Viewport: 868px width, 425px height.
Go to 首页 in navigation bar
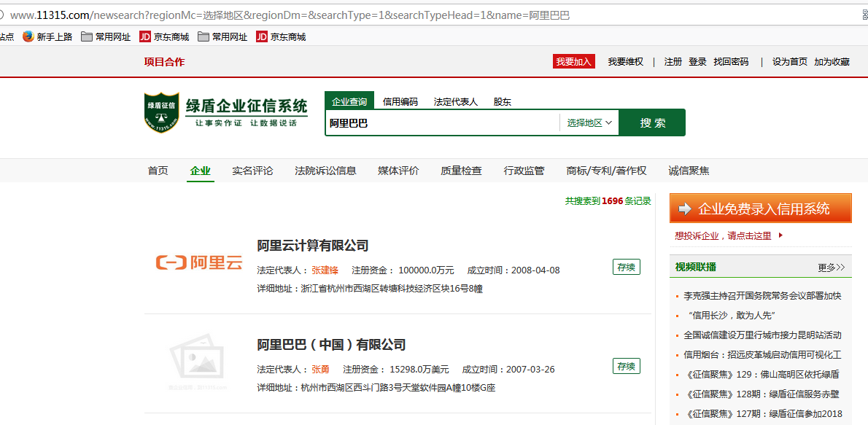click(158, 171)
